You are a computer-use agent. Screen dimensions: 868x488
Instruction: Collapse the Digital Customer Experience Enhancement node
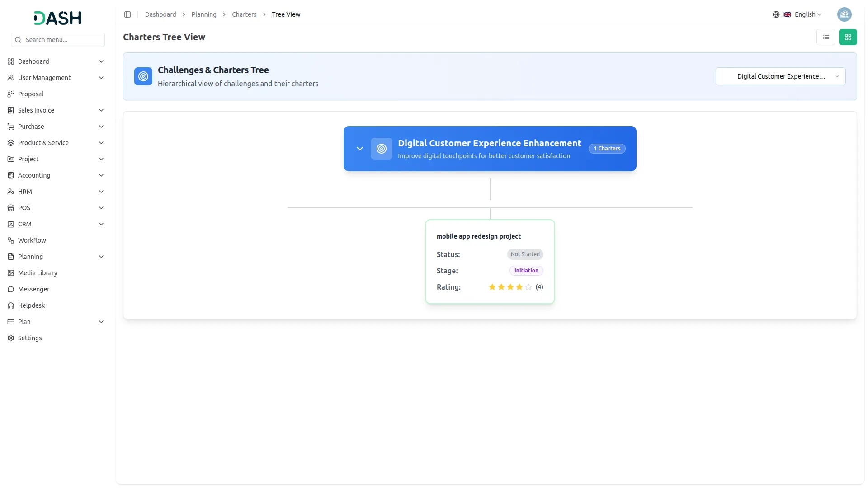click(x=360, y=149)
